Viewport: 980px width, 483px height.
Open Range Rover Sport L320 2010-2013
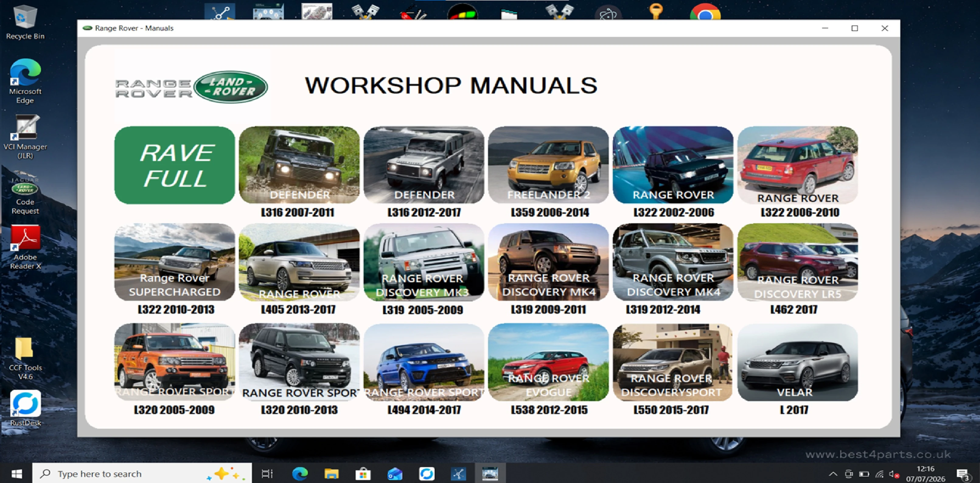coord(299,363)
